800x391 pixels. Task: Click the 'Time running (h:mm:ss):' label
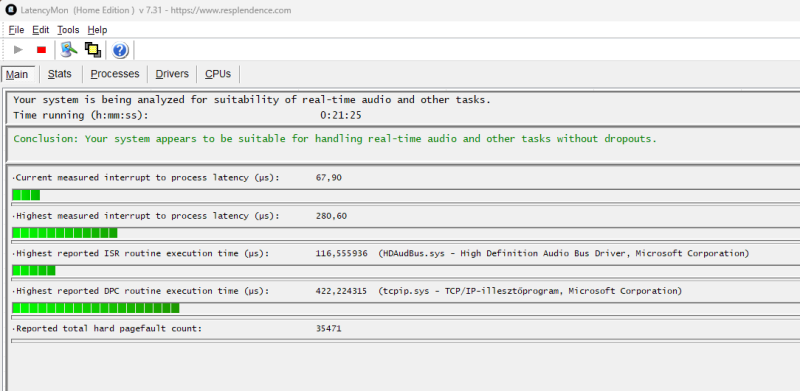81,115
